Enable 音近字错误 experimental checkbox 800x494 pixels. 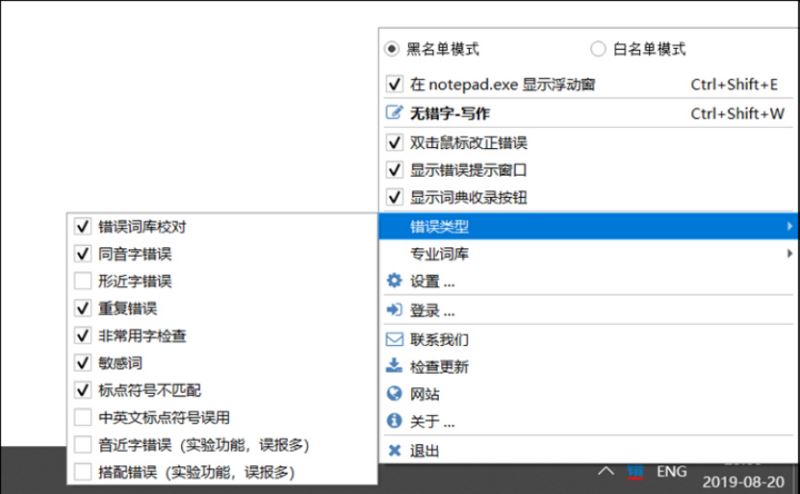click(83, 444)
